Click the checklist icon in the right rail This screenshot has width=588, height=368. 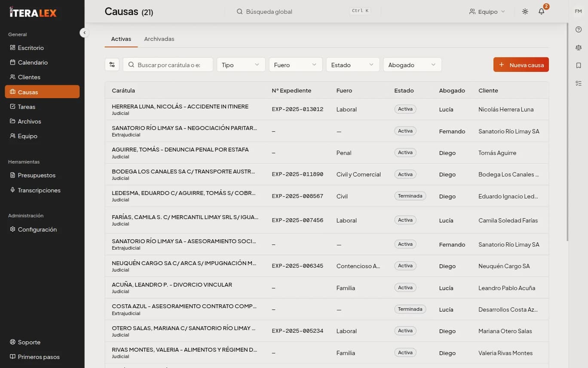(x=578, y=83)
